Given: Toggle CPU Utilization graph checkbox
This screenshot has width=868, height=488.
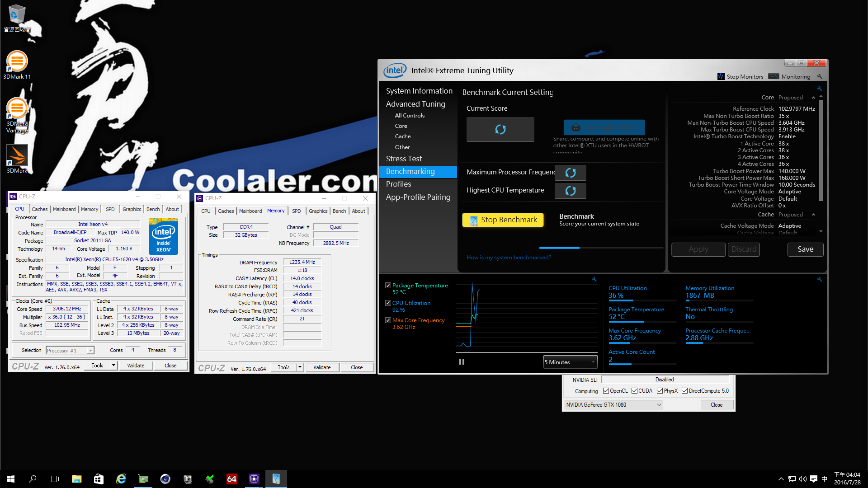Looking at the screenshot, I should 388,303.
